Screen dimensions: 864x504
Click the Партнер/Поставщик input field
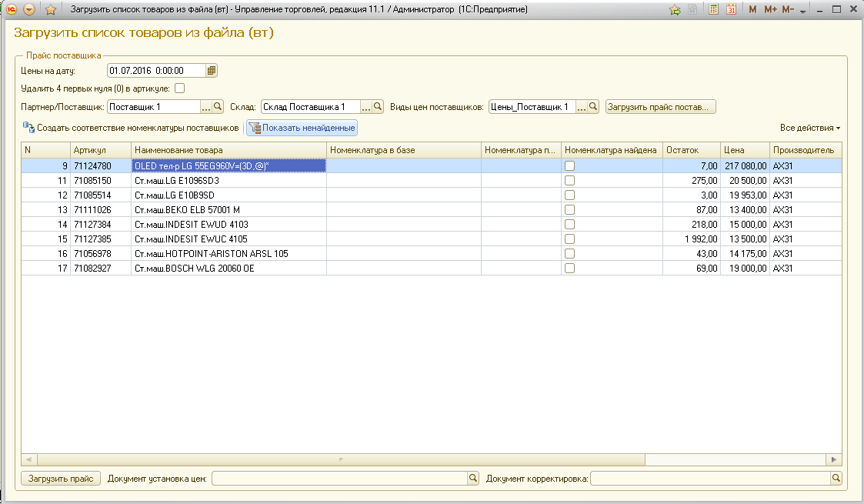tap(154, 107)
